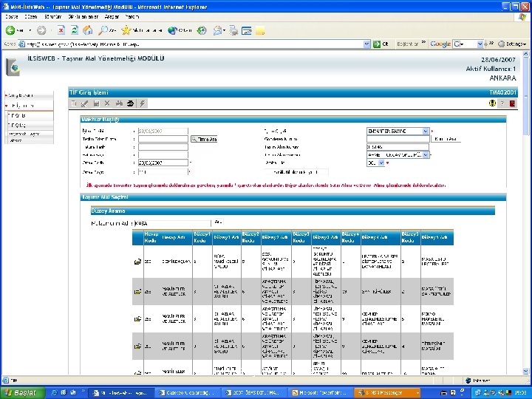Click the Google toolbar logo
Screen dimensions: 532x399
coord(440,44)
